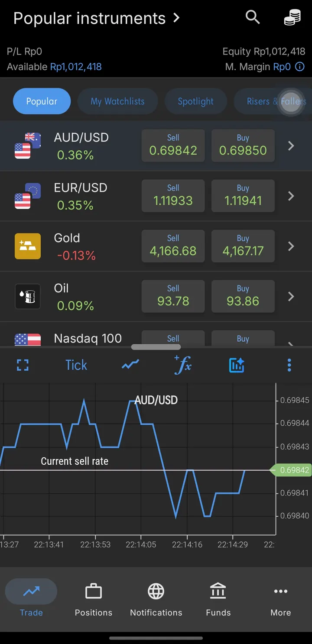Open EUR/USD details chevron
Image resolution: width=312 pixels, height=644 pixels.
291,196
